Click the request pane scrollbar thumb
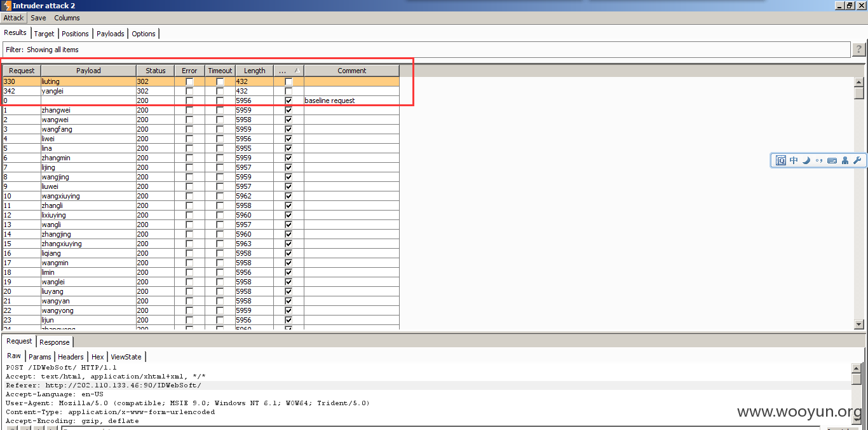868x430 pixels. point(857,379)
